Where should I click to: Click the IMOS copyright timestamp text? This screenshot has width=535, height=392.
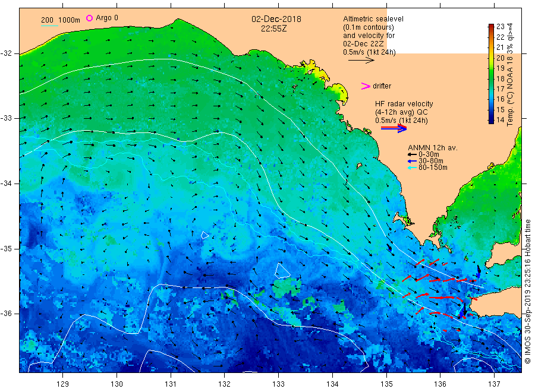point(528,292)
